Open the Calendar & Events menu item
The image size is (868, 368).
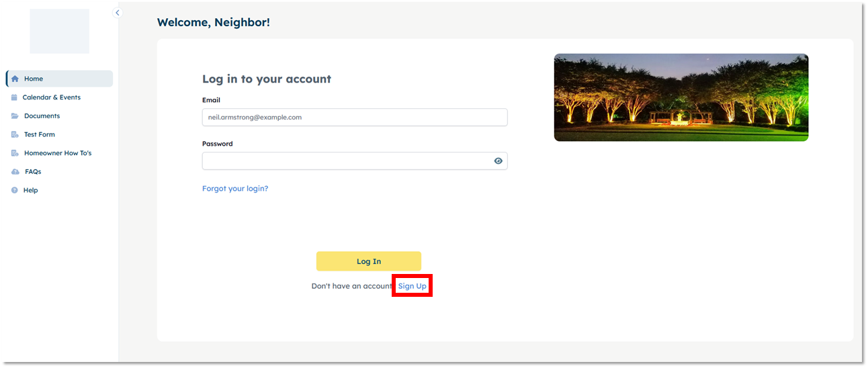(x=52, y=97)
